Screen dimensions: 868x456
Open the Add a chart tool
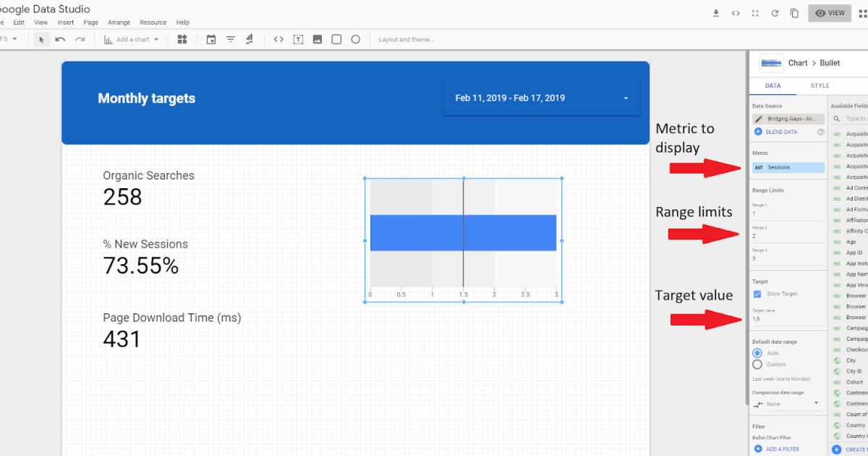[130, 39]
